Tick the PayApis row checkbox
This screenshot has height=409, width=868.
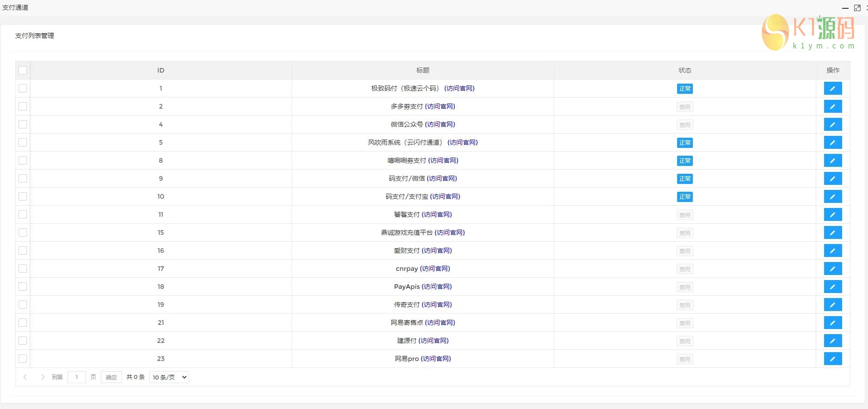(x=23, y=287)
